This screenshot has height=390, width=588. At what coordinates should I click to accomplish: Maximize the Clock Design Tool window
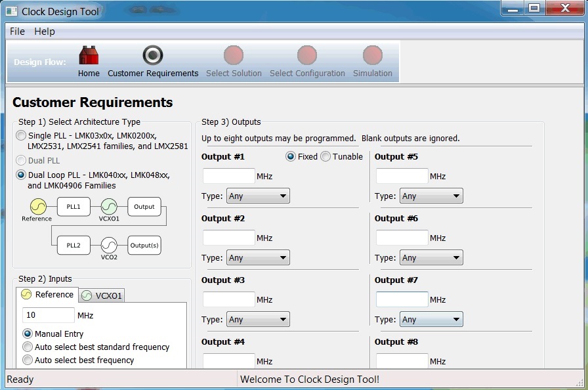click(534, 8)
